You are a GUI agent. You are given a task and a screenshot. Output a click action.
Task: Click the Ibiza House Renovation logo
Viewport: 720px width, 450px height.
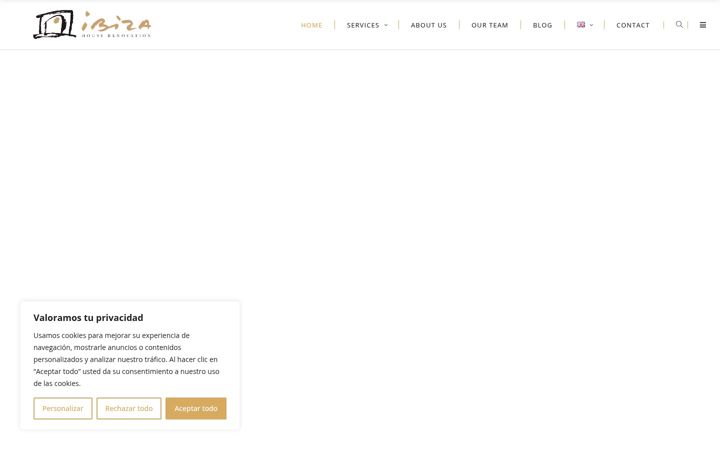92,25
